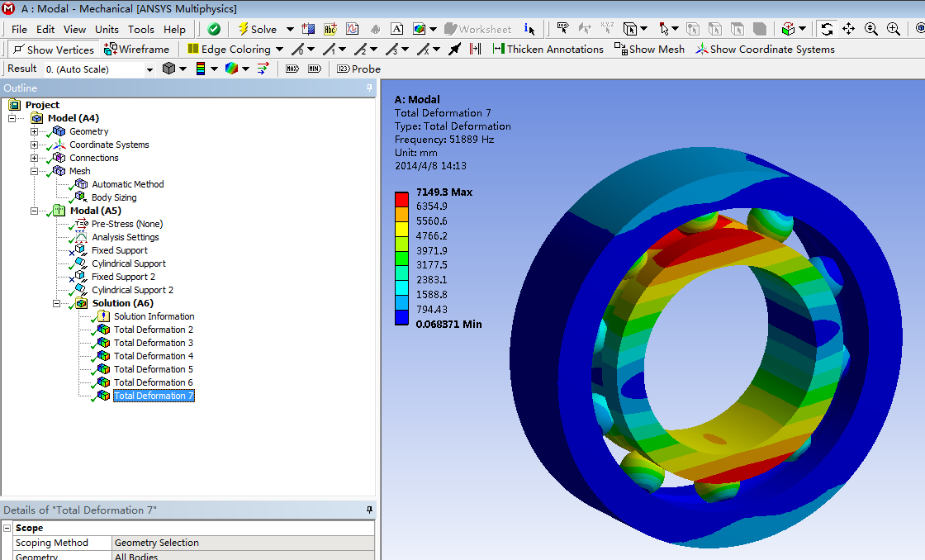
Task: Toggle Show Mesh on the model
Action: [649, 49]
